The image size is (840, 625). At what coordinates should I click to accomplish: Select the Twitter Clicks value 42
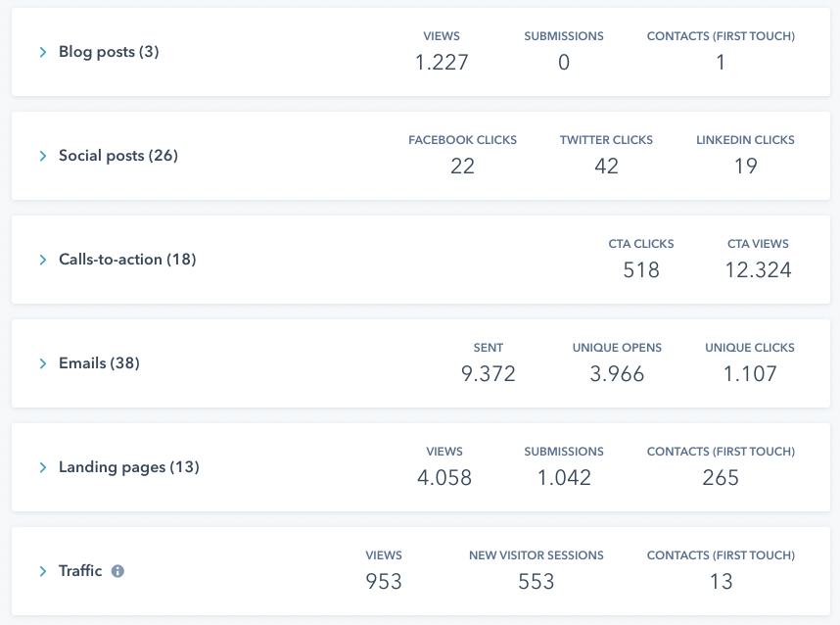[606, 167]
